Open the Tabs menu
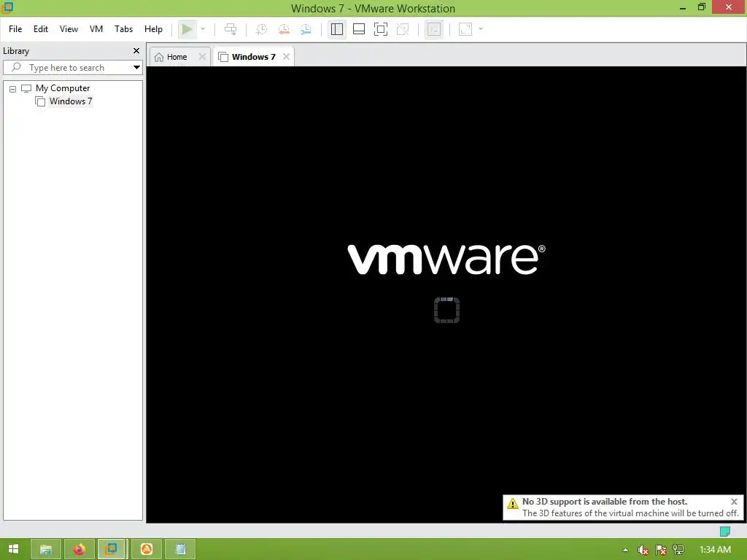 point(123,29)
